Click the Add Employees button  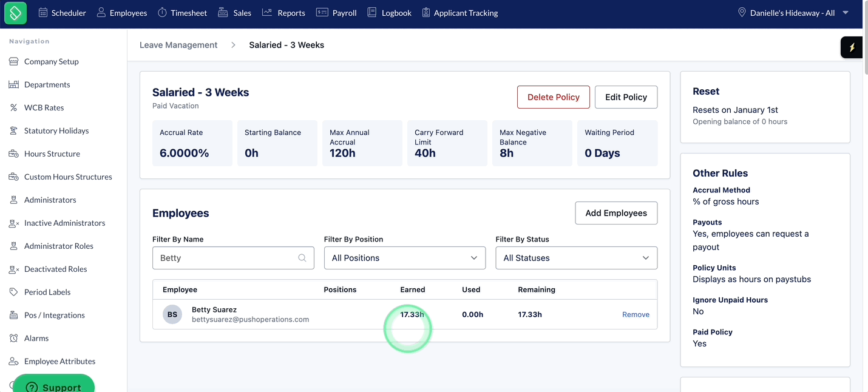click(616, 213)
